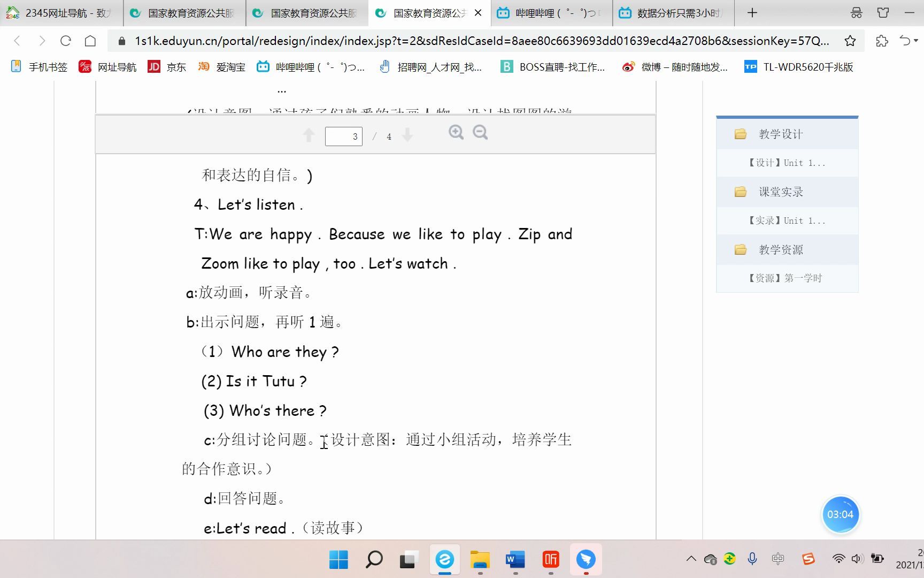Click the text '(2) Is it Tutu ?'
924x578 pixels.
(x=254, y=382)
